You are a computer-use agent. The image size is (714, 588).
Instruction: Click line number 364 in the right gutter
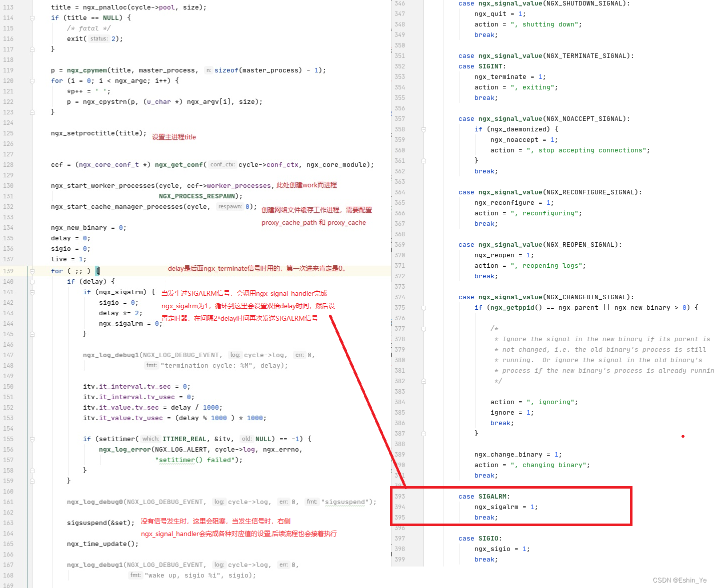400,192
